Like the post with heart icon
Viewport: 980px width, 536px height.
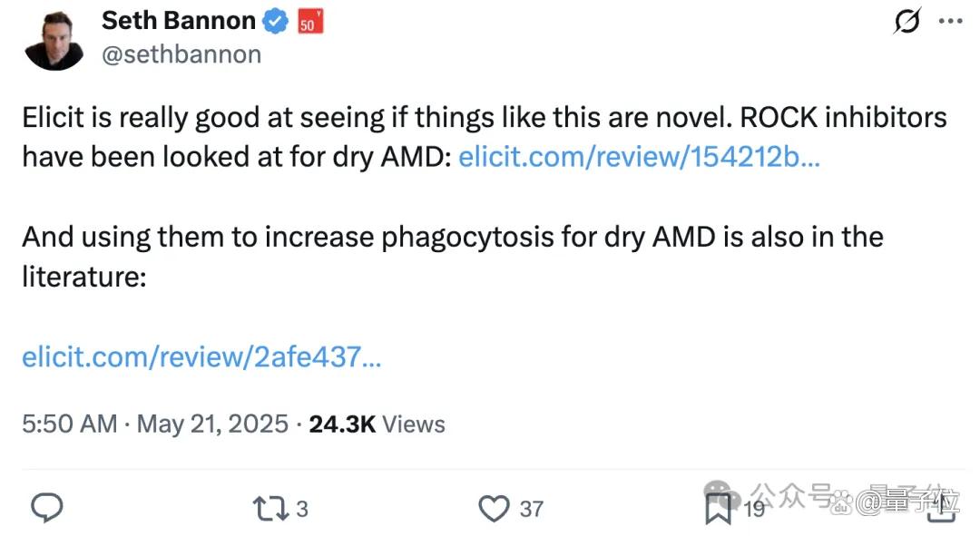tap(494, 509)
